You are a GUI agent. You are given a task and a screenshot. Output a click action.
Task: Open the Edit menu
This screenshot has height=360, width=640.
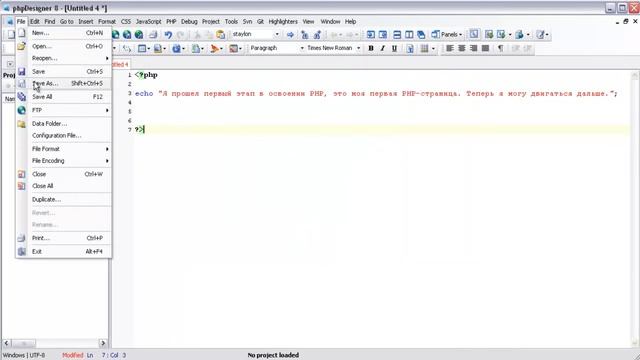[x=35, y=22]
